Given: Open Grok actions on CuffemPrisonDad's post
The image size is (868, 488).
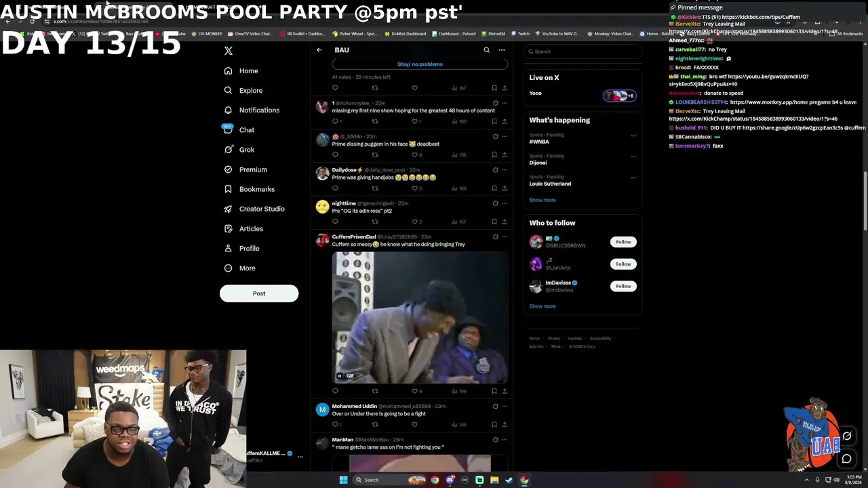Looking at the screenshot, I should coord(496,237).
